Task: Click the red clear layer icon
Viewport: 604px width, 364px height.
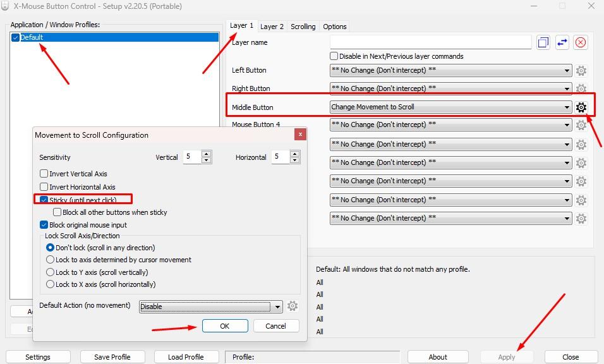Action: point(580,42)
